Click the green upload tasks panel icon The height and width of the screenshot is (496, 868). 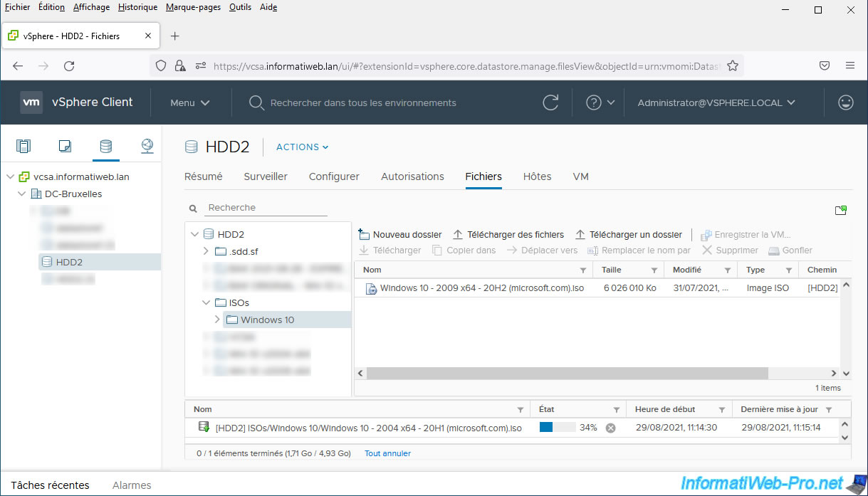coord(842,210)
